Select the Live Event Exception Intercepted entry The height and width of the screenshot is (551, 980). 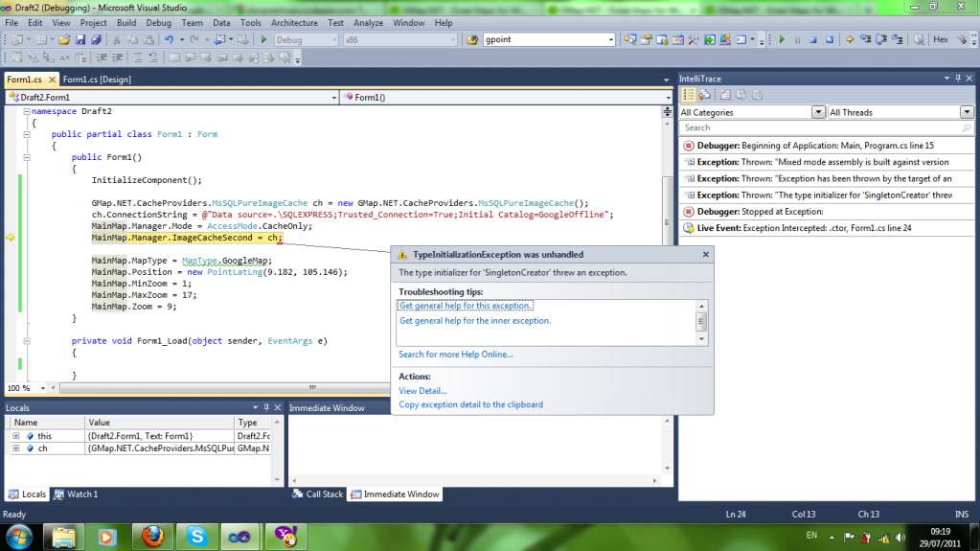pyautogui.click(x=827, y=228)
